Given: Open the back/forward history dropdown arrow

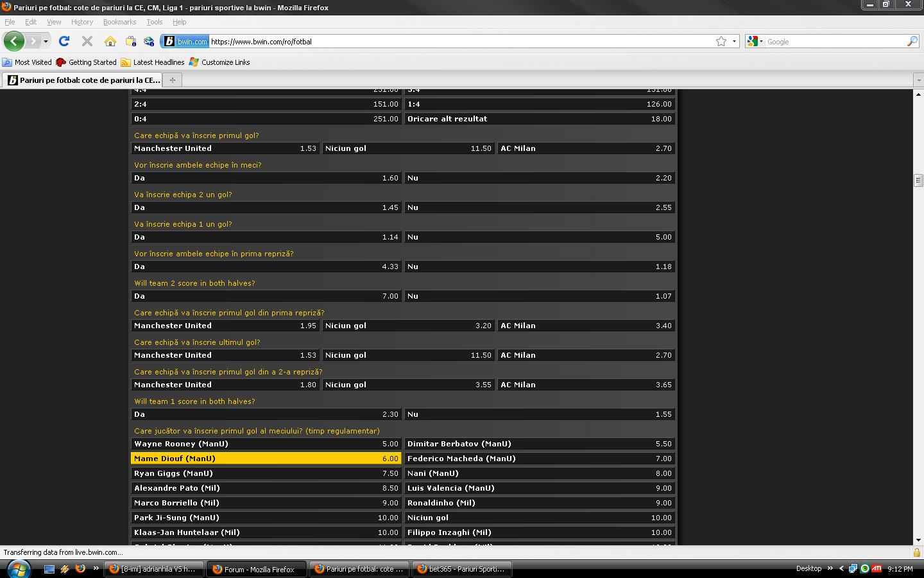Looking at the screenshot, I should coord(46,42).
